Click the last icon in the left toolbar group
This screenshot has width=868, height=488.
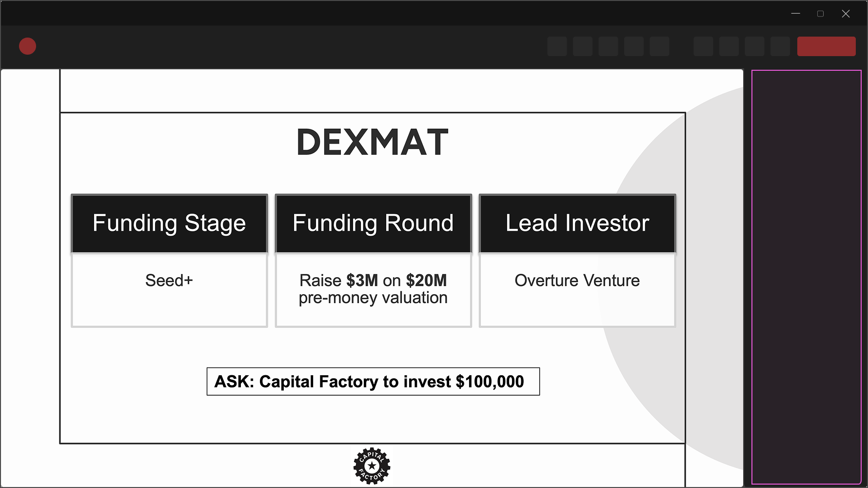[x=659, y=46]
